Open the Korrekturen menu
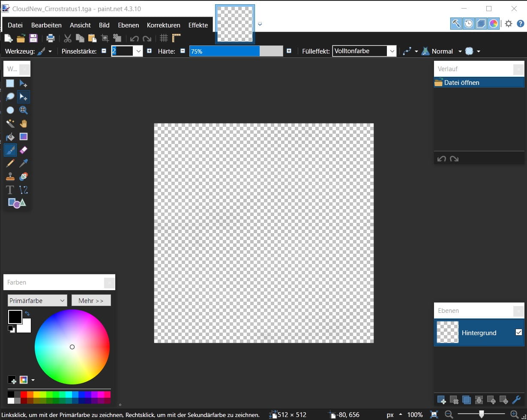 pos(163,25)
